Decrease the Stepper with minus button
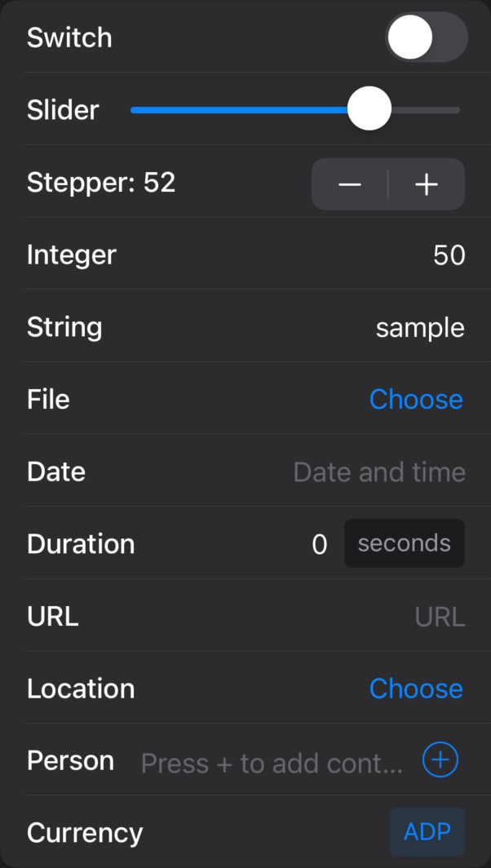Screen dimensions: 491x868 [x=350, y=184]
